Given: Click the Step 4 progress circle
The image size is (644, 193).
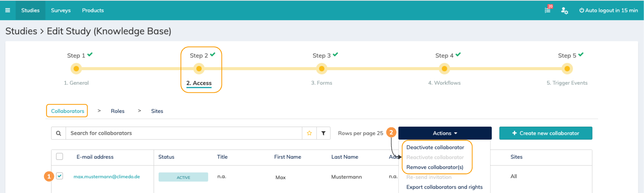Looking at the screenshot, I should [x=444, y=68].
